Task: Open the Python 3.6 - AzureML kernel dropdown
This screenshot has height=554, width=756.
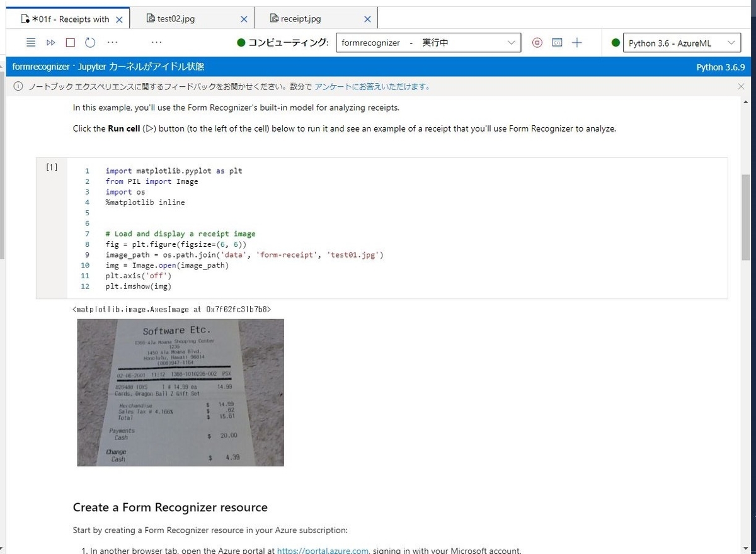Action: pyautogui.click(x=682, y=43)
